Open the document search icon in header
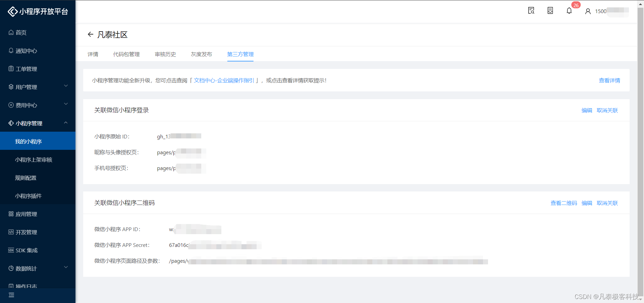 pos(531,10)
